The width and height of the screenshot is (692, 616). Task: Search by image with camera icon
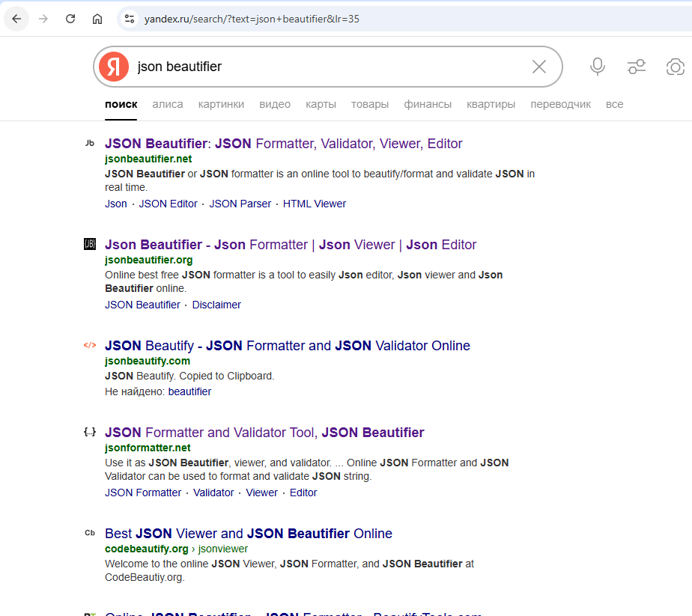coord(676,67)
